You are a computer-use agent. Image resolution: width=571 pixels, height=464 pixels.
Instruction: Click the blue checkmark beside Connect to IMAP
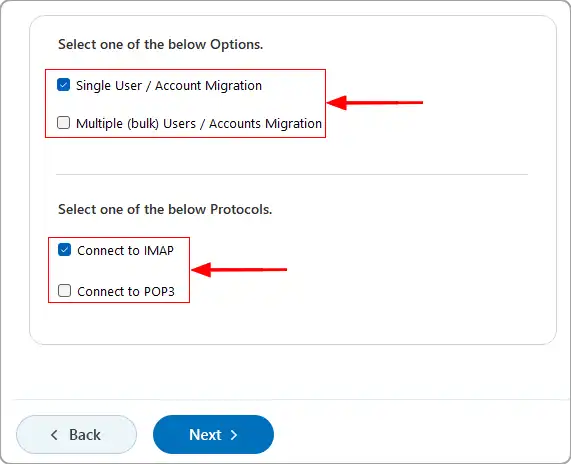(64, 250)
